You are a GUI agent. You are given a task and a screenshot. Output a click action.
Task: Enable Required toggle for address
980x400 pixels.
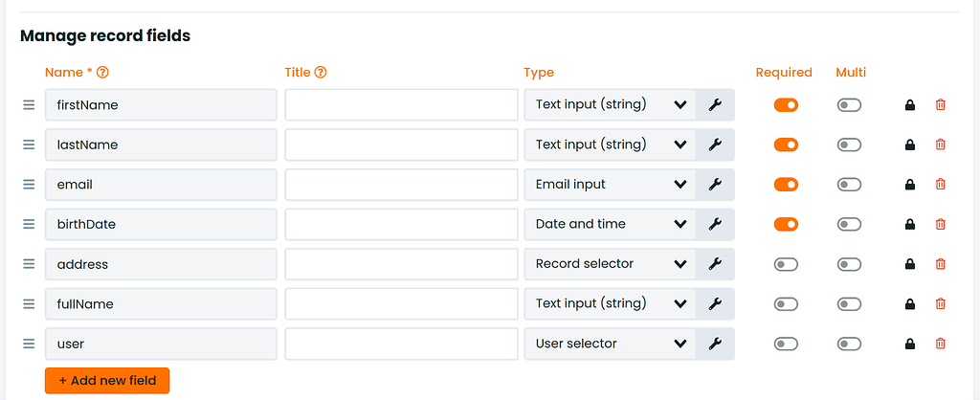pos(787,264)
